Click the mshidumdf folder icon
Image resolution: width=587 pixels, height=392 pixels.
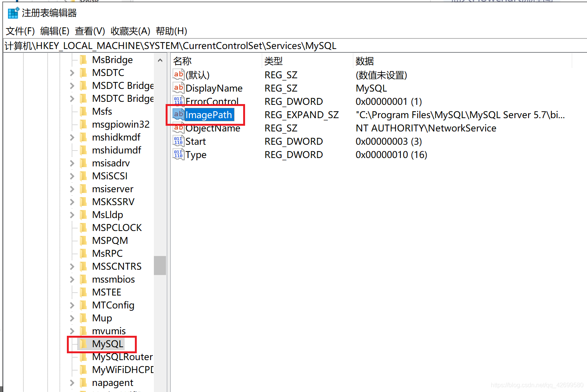click(83, 150)
